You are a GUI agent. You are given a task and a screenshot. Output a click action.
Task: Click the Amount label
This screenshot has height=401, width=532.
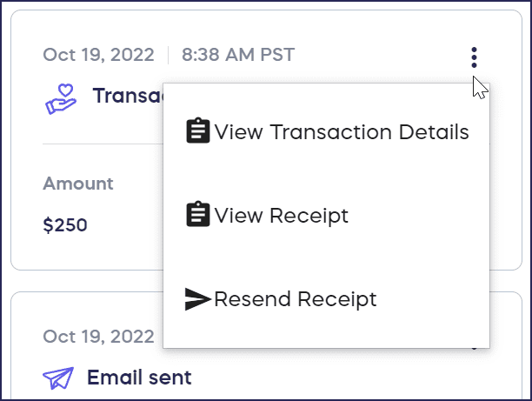pos(78,184)
